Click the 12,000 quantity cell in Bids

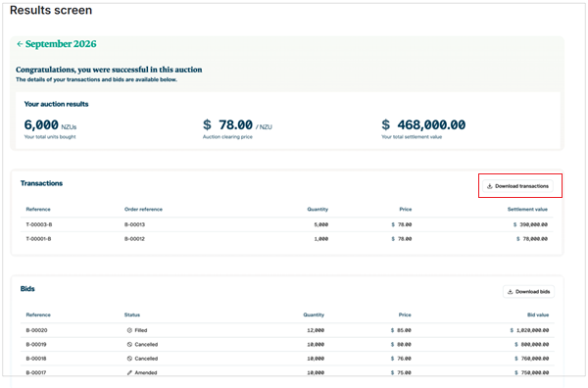[316, 330]
